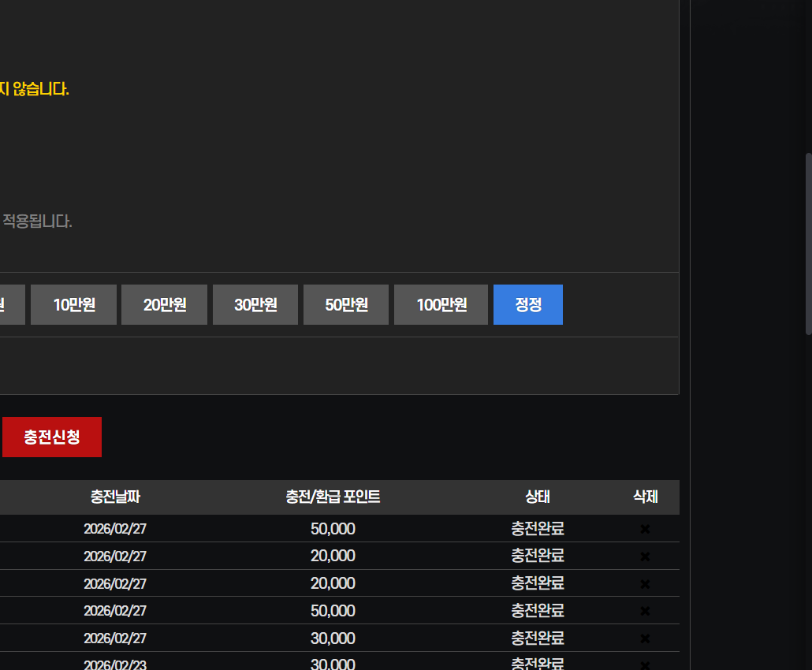This screenshot has width=812, height=670.
Task: Choose the 20만원 charge amount
Action: pos(165,305)
